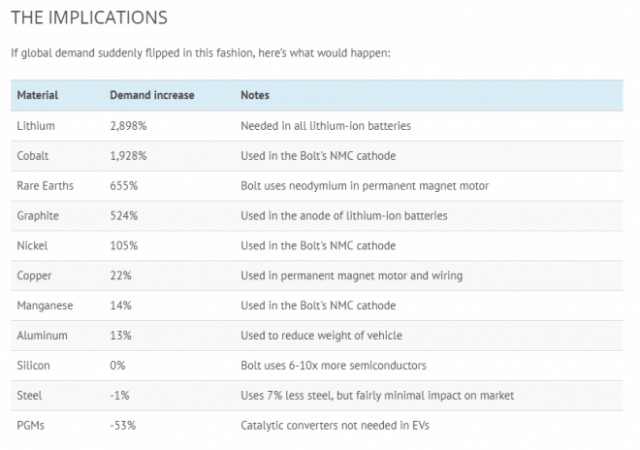Click the Notes column header
The image size is (640, 450).
click(255, 95)
